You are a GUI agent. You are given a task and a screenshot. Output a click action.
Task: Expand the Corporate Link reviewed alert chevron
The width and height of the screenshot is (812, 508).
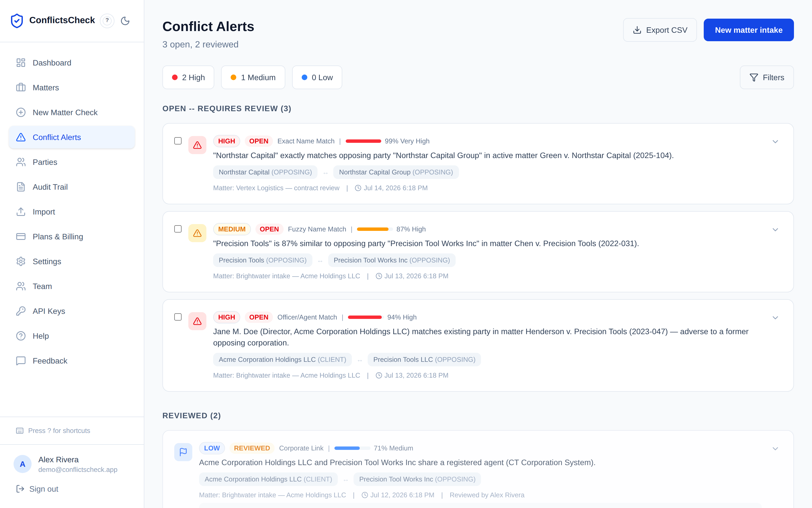click(x=775, y=448)
